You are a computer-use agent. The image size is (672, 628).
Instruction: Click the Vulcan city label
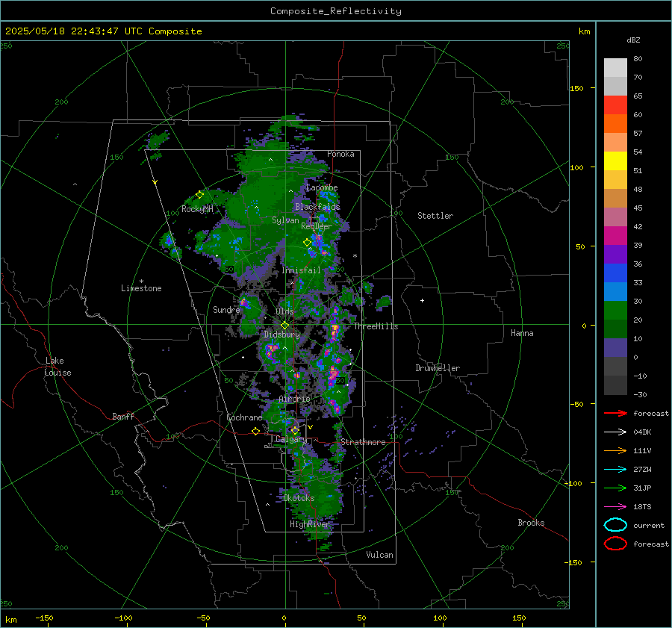(379, 555)
